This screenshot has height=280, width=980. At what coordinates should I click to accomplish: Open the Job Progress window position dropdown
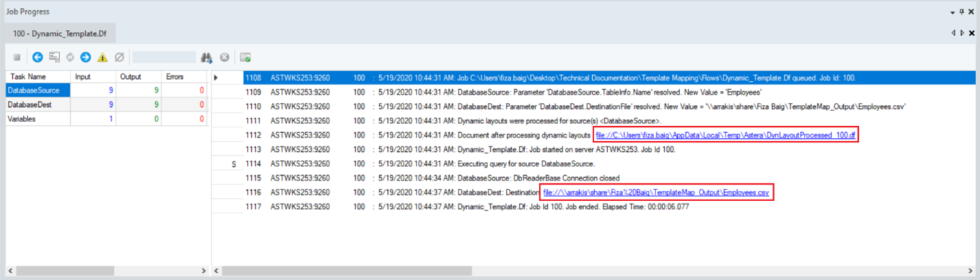point(953,12)
